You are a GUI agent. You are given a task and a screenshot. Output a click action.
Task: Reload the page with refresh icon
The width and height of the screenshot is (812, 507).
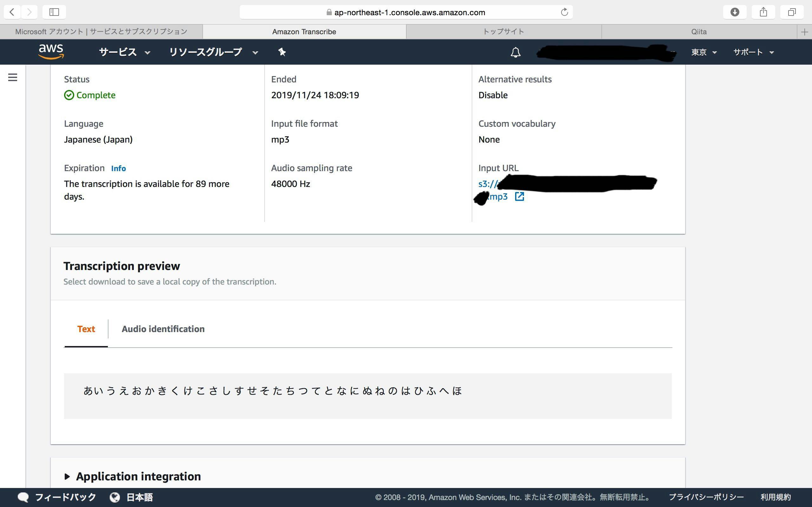[x=564, y=12]
